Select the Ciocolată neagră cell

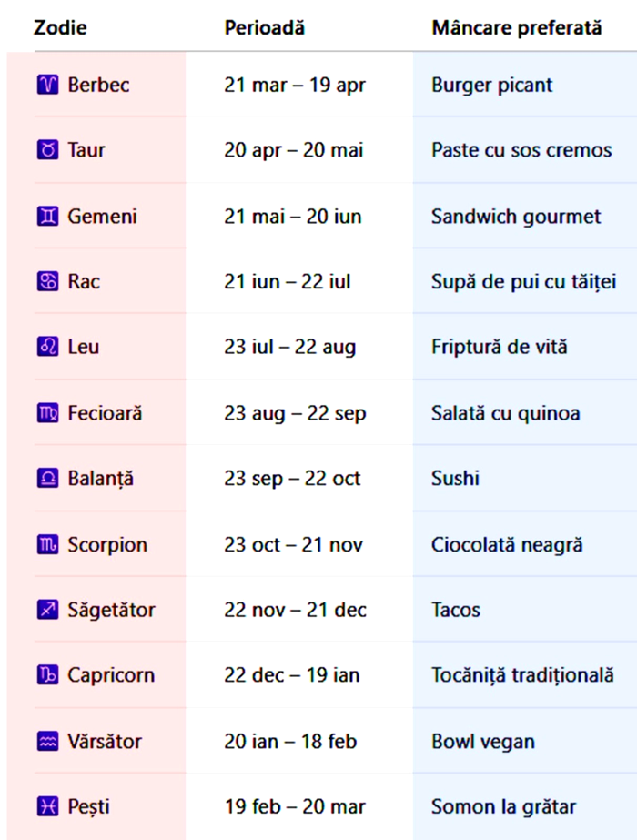507,545
